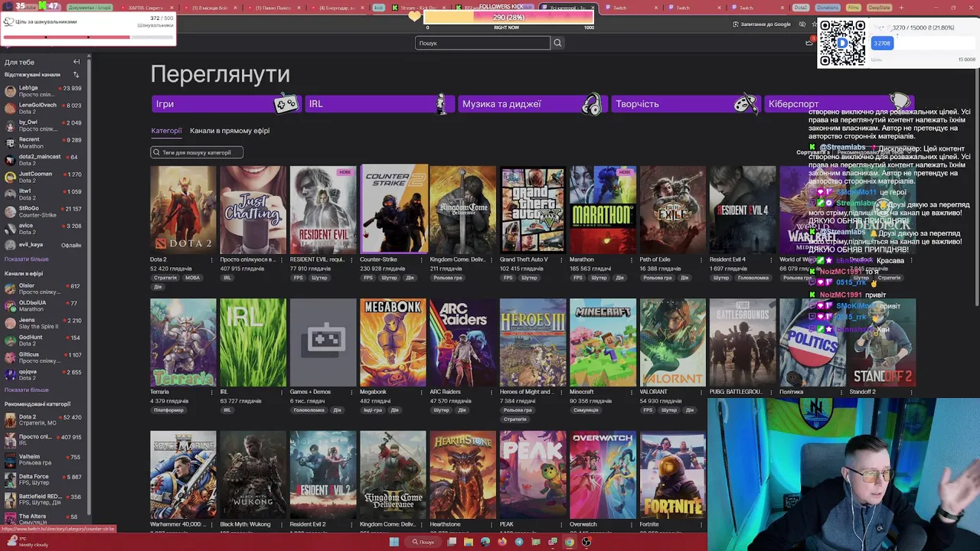The width and height of the screenshot is (980, 551).
Task: Open Музика та диджеї headphones banner
Action: (x=532, y=104)
